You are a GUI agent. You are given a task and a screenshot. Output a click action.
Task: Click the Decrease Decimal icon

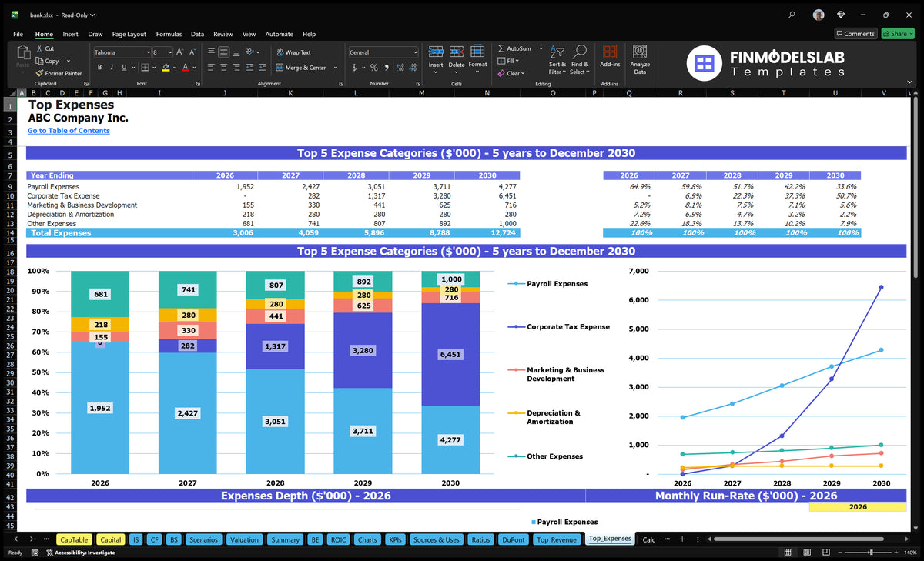[412, 68]
